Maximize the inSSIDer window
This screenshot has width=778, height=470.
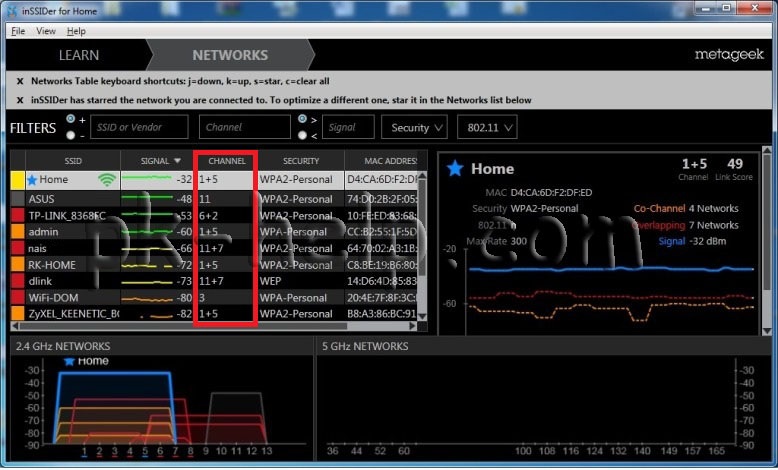point(726,8)
